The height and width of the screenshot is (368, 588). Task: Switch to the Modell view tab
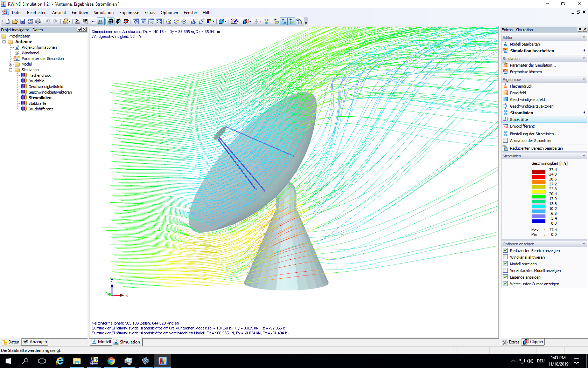click(101, 342)
